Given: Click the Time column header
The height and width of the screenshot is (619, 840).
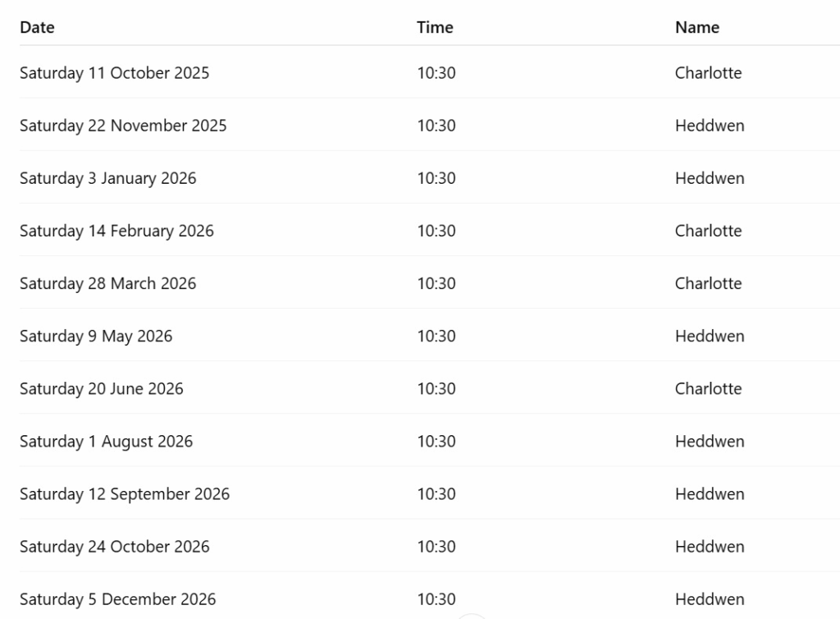Looking at the screenshot, I should 435,27.
